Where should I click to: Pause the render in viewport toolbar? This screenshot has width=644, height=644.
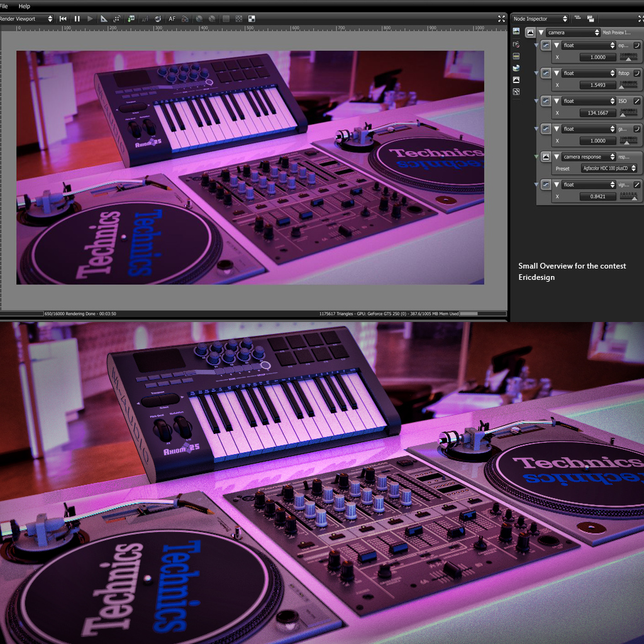(77, 18)
